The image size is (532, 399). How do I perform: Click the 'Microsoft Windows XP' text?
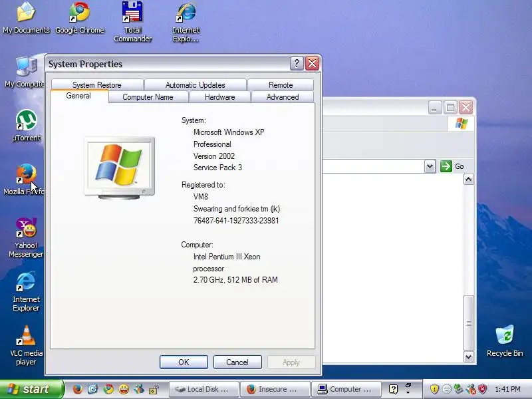(229, 132)
